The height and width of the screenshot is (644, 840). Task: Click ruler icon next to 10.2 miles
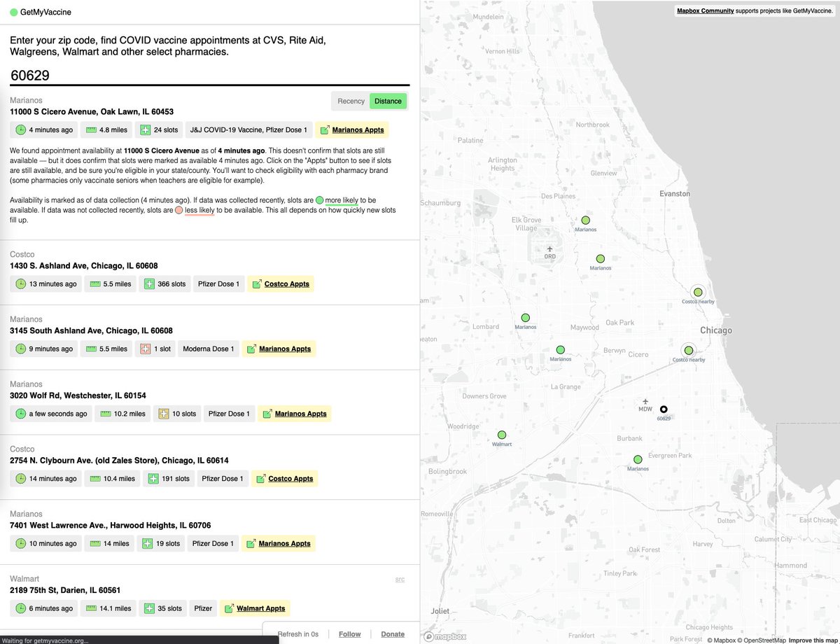[x=105, y=414]
